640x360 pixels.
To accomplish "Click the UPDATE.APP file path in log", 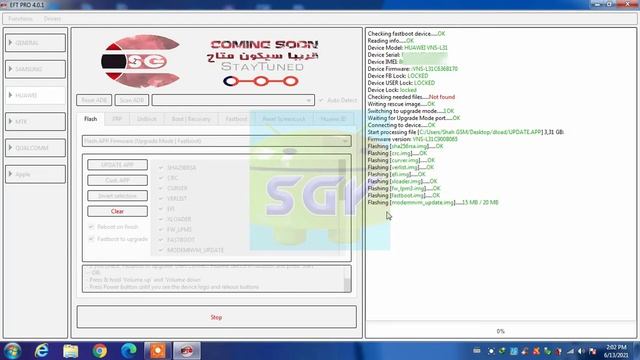I will pos(480,132).
